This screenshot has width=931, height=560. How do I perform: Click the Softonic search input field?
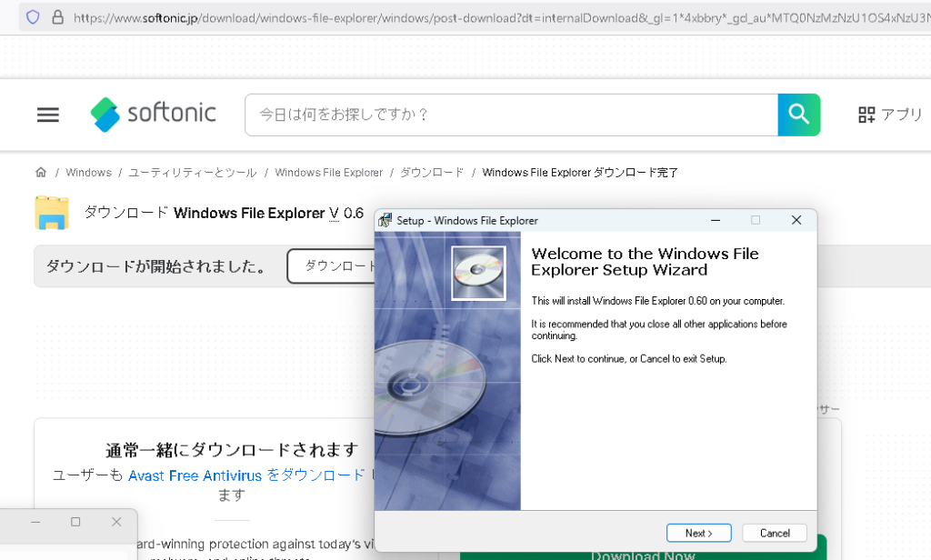pyautogui.click(x=511, y=115)
